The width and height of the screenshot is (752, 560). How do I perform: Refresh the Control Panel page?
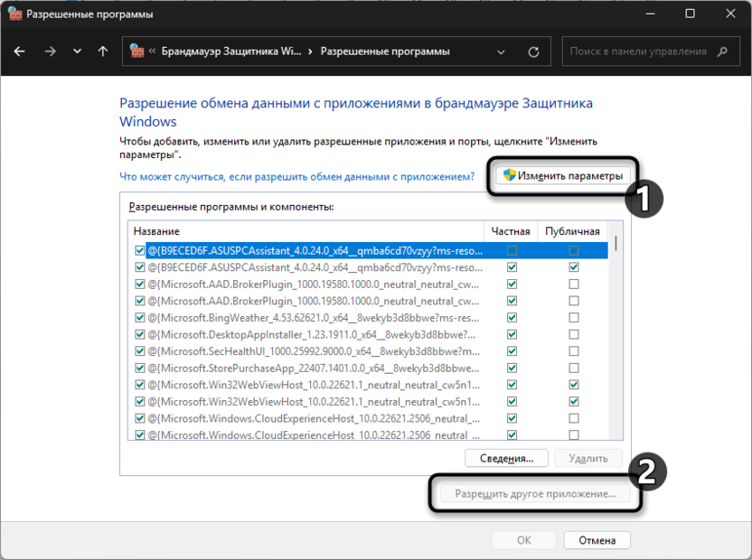534,51
